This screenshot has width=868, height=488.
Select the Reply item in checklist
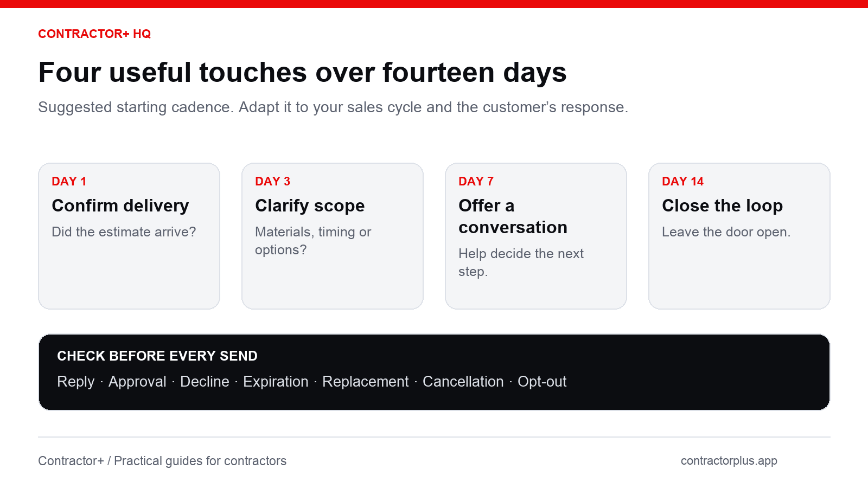coord(76,382)
